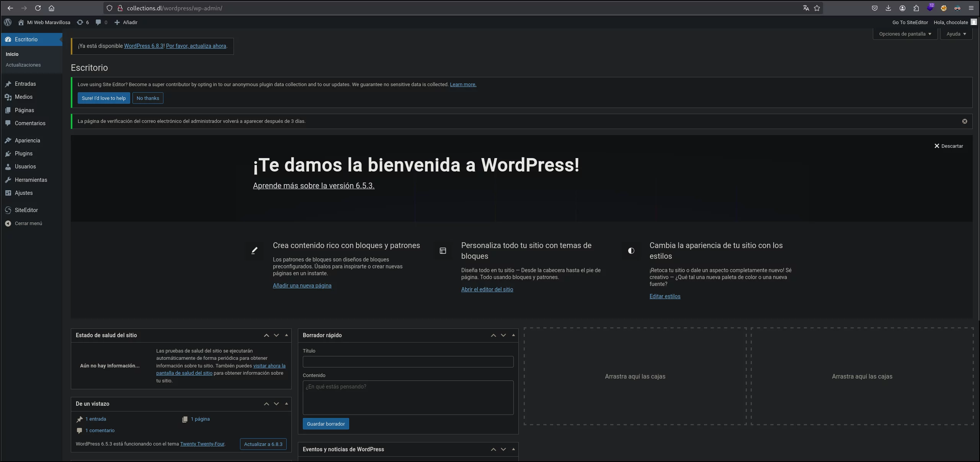This screenshot has height=462, width=980.
Task: Click the translate page icon in address bar
Action: [x=806, y=8]
